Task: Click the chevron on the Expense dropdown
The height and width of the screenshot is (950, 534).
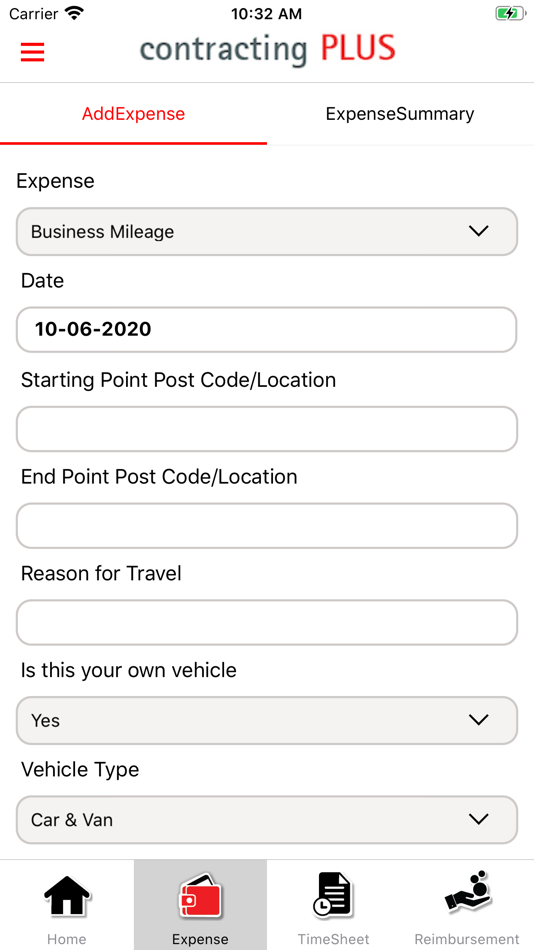Action: [479, 231]
